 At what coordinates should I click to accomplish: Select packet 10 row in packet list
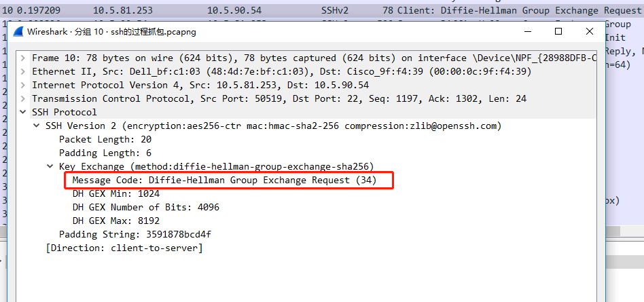pos(204,11)
